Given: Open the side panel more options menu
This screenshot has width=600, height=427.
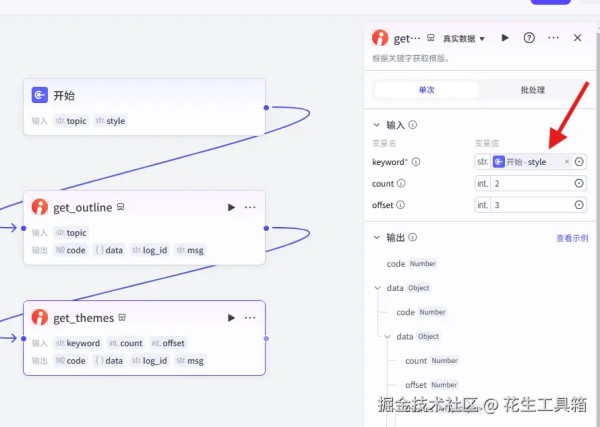Looking at the screenshot, I should (553, 37).
